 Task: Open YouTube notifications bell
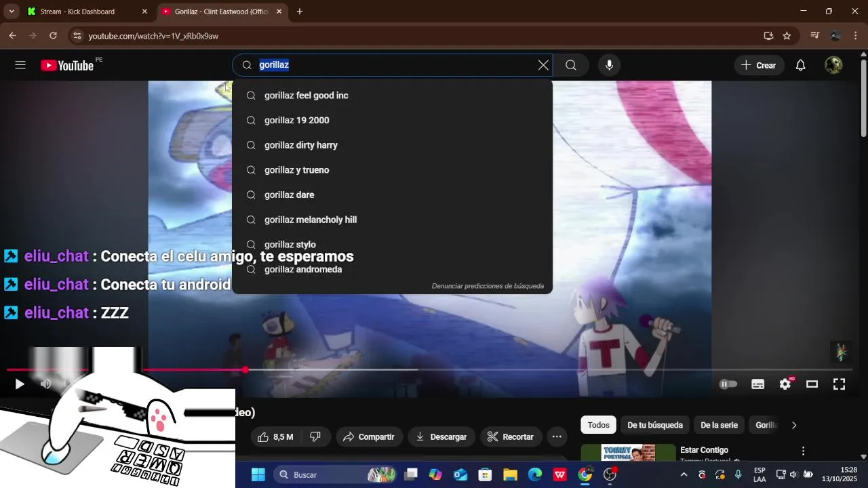click(x=800, y=65)
